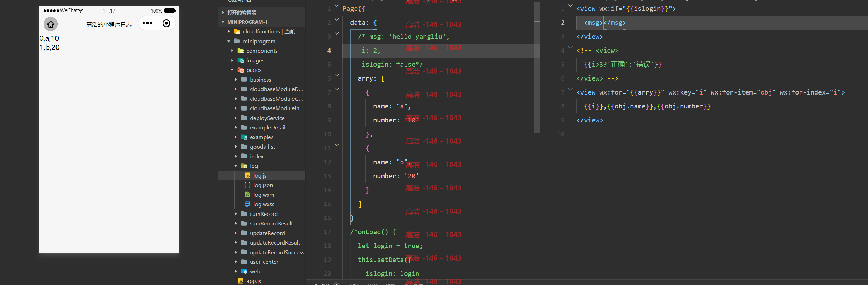868x285 pixels.
Task: Click the log.js JS file icon
Action: point(247,175)
